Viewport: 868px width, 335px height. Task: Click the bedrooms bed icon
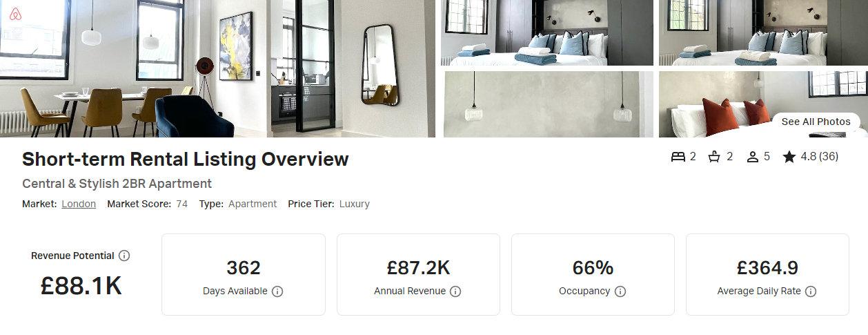point(678,157)
